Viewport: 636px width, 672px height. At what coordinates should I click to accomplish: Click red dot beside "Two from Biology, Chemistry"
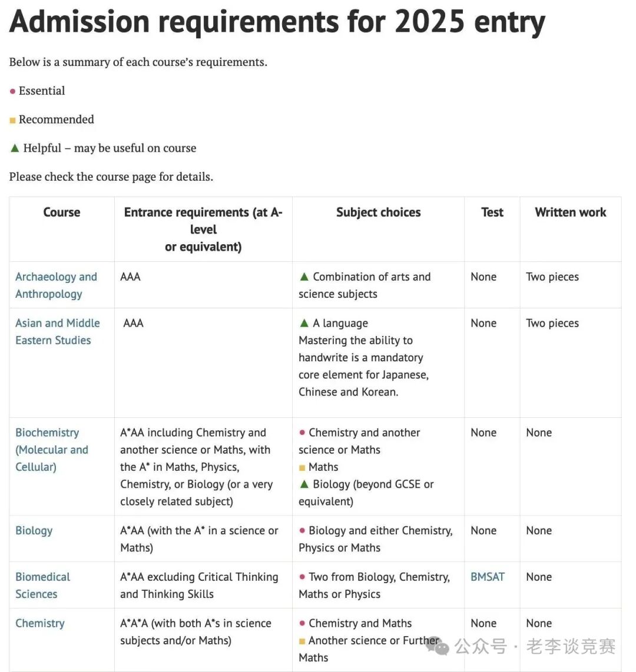click(302, 577)
